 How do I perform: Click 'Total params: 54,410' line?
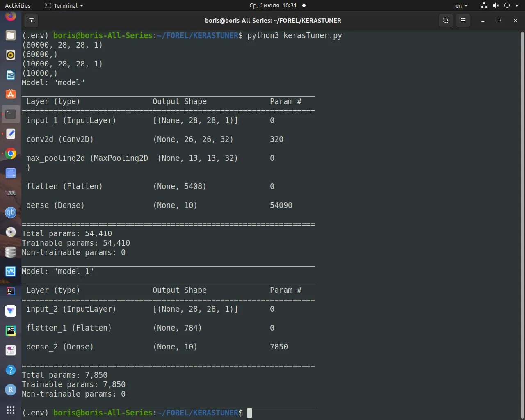tap(67, 233)
